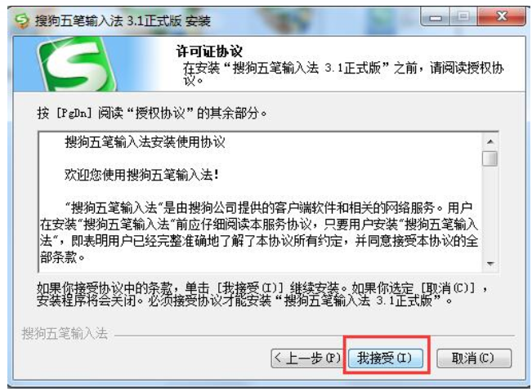The height and width of the screenshot is (392, 532).
Task: Click the license scrollbar thumb
Action: coord(490,158)
